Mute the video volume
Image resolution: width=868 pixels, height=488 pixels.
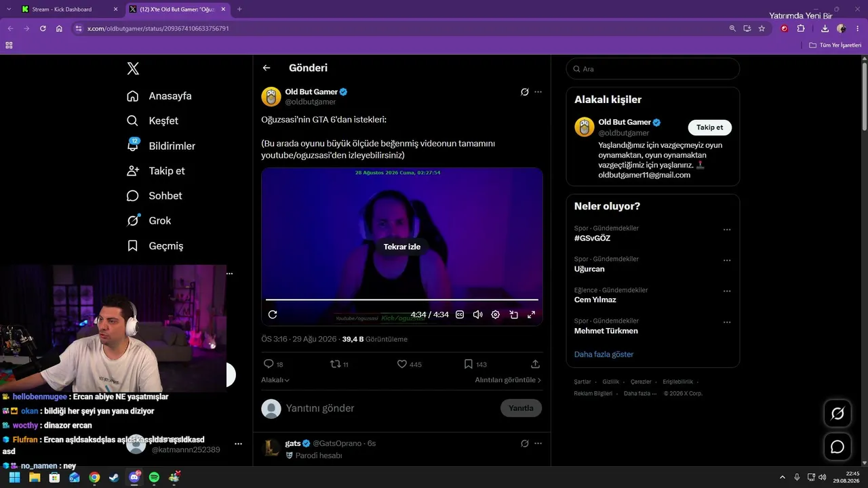477,314
